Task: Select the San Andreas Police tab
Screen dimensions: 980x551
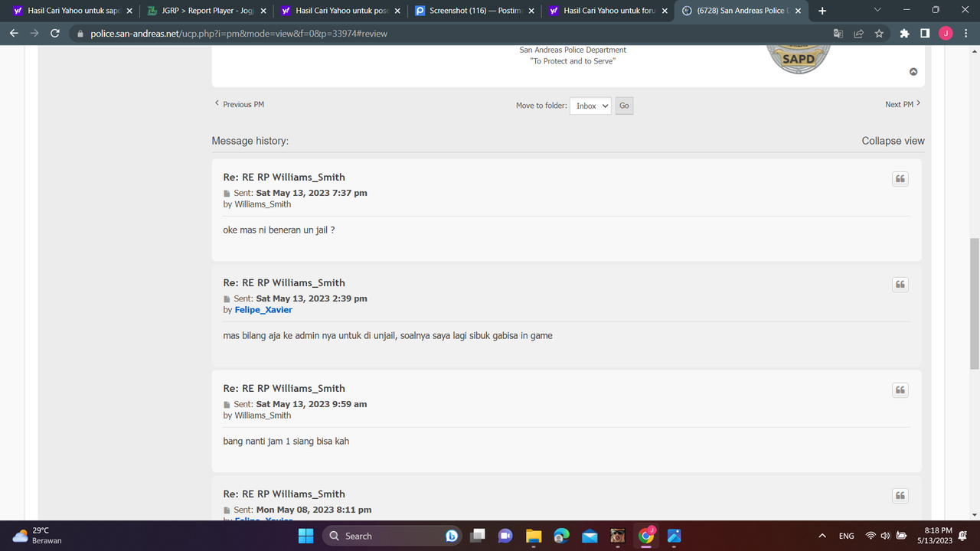Action: click(x=742, y=11)
